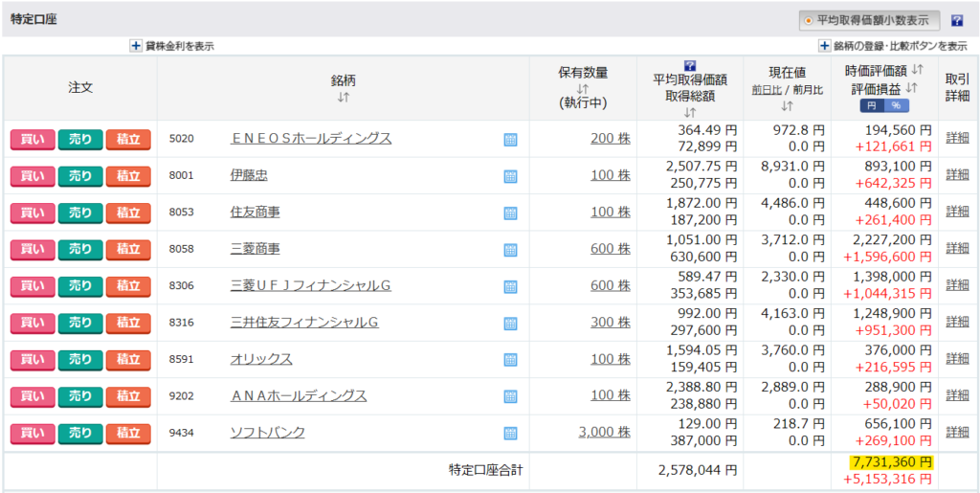Click the help icon beside 平均取得価額小数表示

[956, 20]
